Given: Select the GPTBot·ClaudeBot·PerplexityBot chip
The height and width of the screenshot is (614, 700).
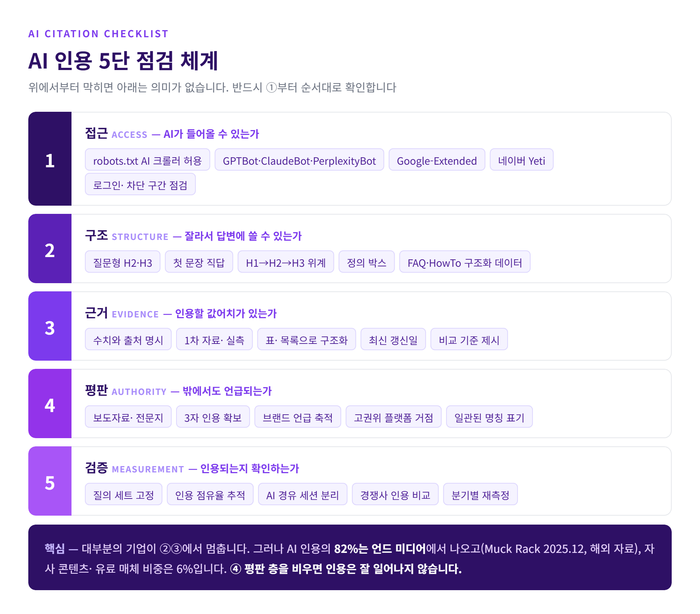Looking at the screenshot, I should (x=299, y=159).
